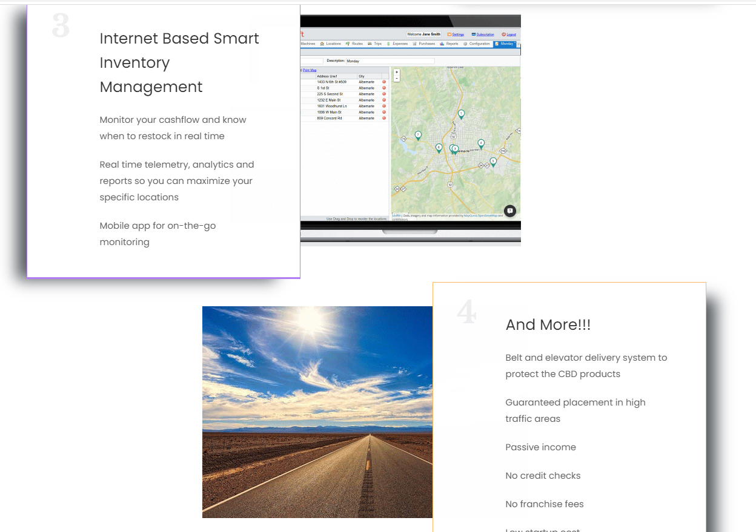Screen dimensions: 756x532
Task: Select the blue Monday tab in laptop screenshot
Action: (505, 44)
